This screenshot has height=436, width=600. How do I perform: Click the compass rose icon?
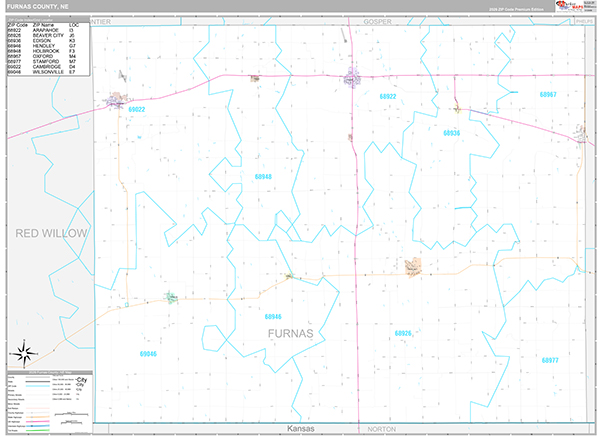(x=23, y=351)
